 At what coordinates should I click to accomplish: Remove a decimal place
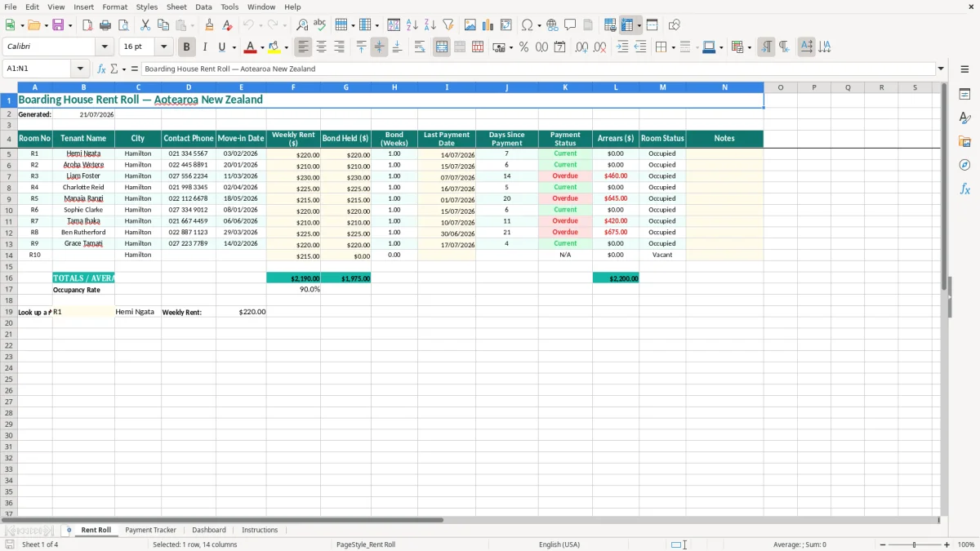click(x=599, y=47)
